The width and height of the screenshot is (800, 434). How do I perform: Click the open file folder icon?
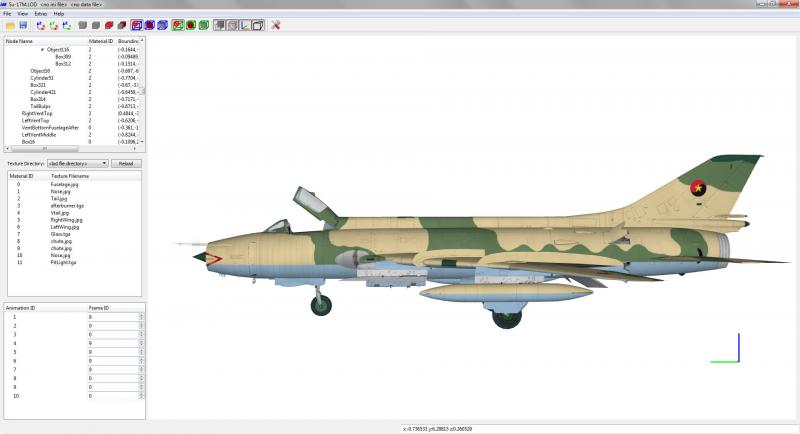point(10,25)
